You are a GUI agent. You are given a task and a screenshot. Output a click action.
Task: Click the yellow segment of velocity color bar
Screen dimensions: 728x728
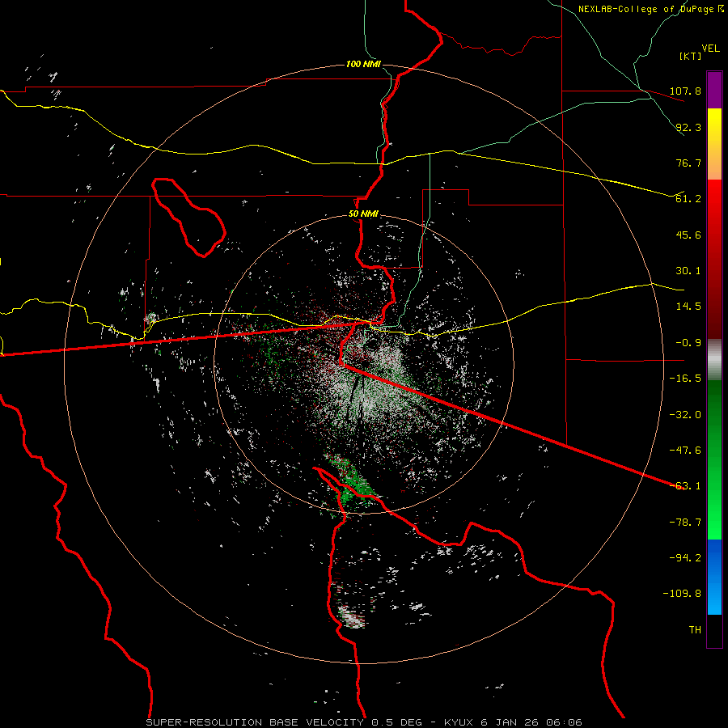(x=714, y=144)
